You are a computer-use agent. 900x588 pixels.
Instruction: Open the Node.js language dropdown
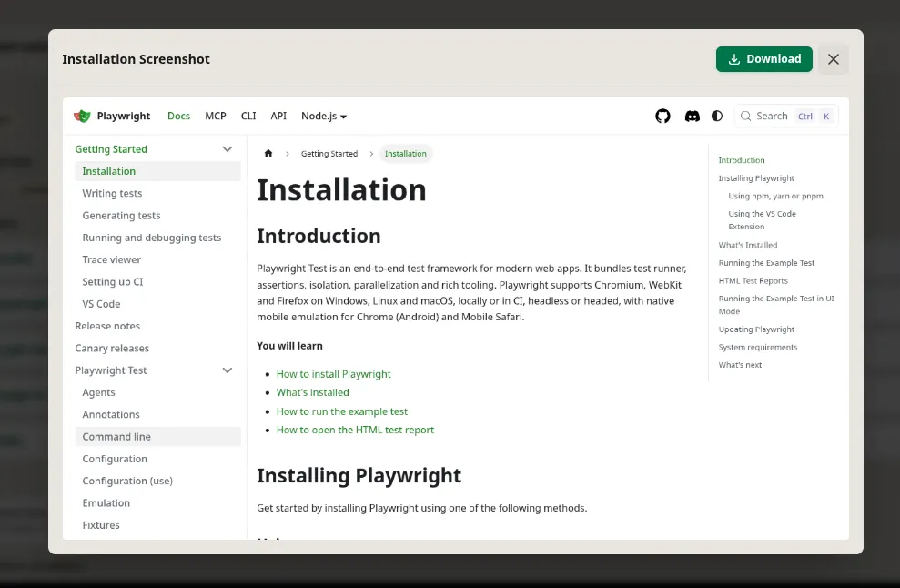(324, 116)
